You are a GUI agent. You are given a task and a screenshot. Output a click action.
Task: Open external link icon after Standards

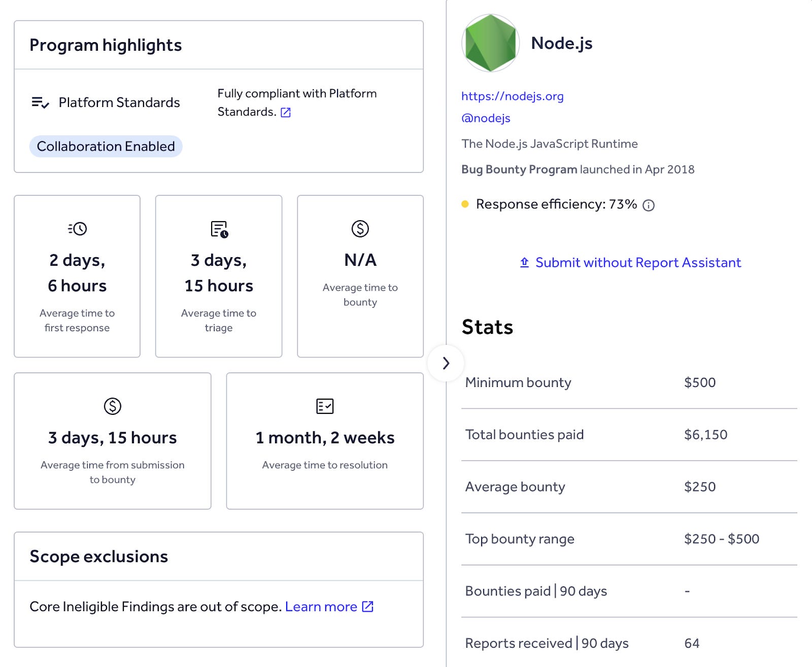(x=286, y=112)
